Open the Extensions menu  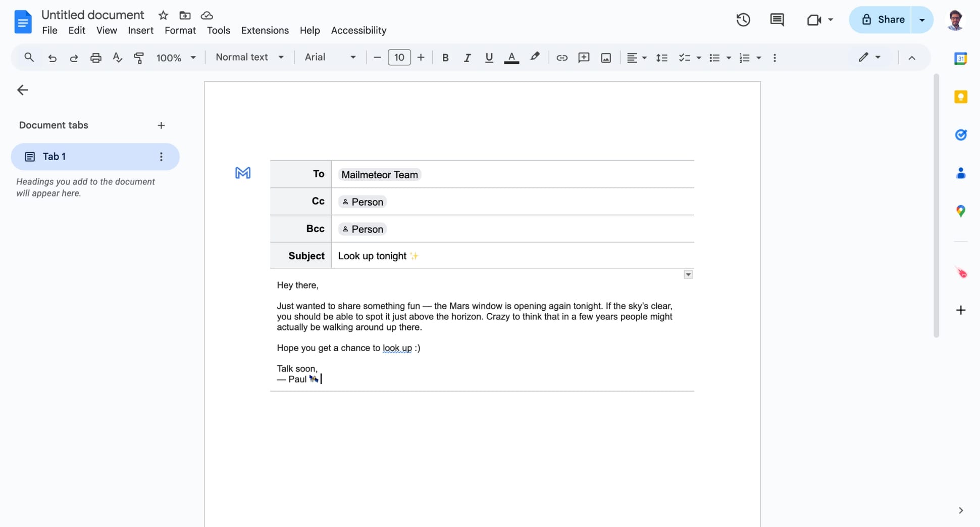point(265,30)
